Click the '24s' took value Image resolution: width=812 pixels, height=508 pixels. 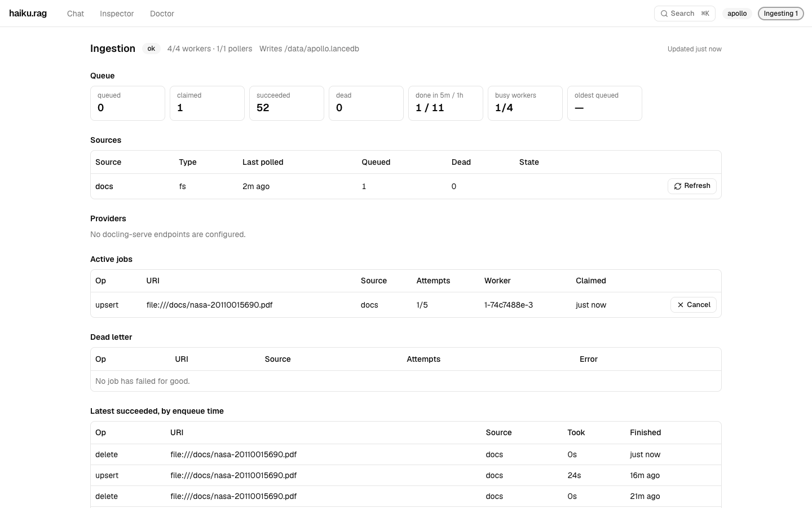pos(574,475)
